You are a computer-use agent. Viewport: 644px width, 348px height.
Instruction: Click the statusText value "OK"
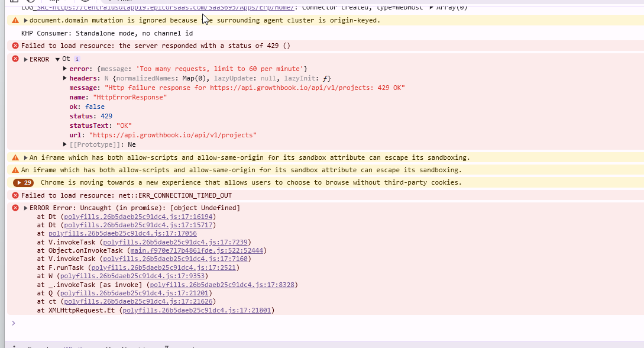point(124,125)
